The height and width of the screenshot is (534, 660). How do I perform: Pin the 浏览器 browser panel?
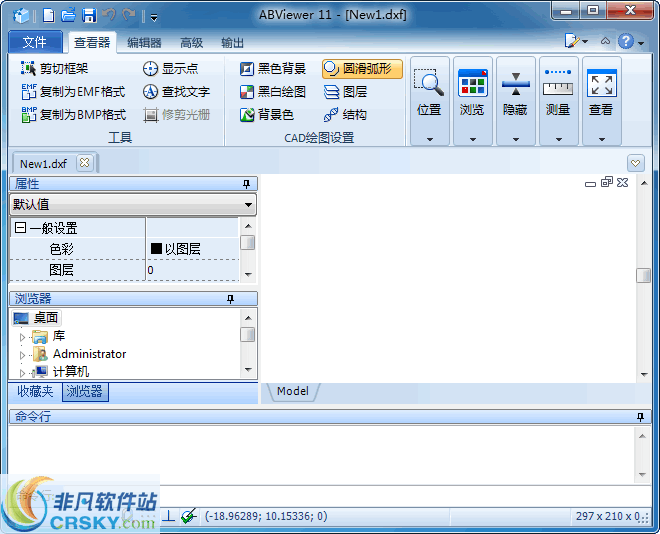[x=230, y=299]
